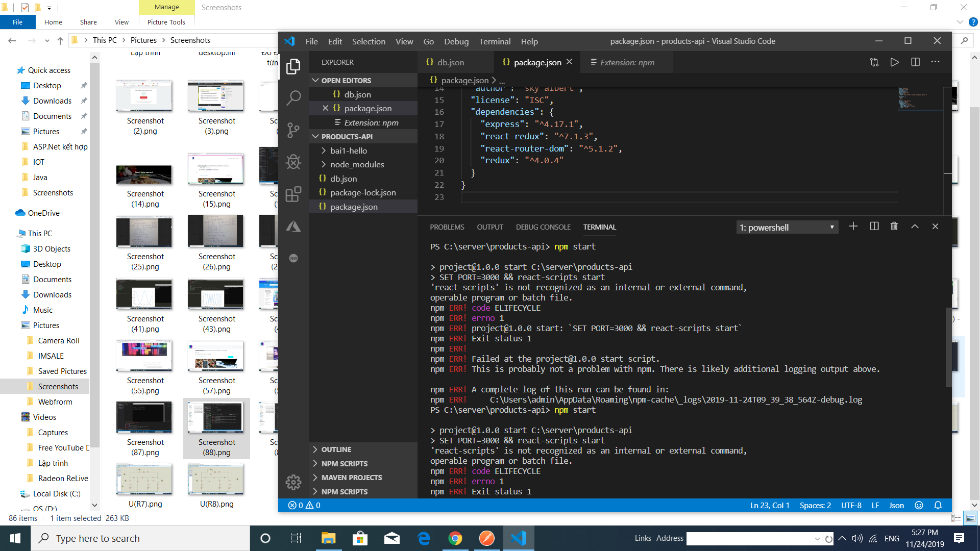The image size is (980, 551).
Task: Open Task View from taskbar
Action: [x=296, y=538]
